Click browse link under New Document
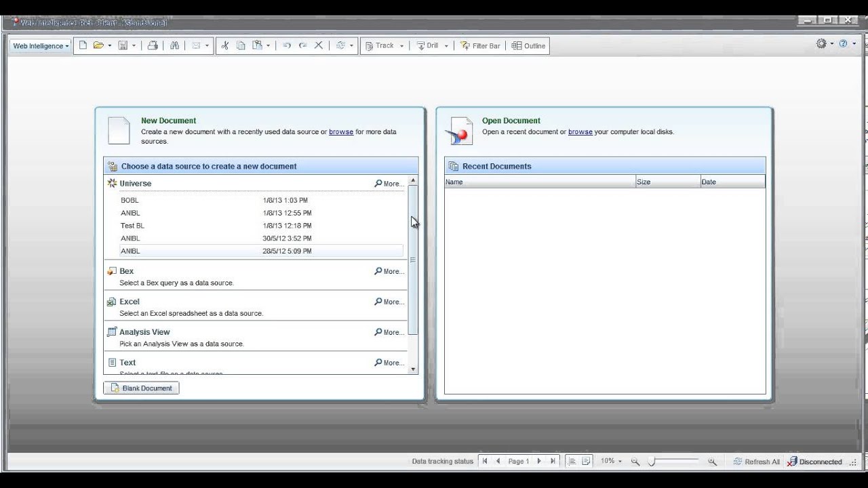The height and width of the screenshot is (488, 868). coord(341,131)
